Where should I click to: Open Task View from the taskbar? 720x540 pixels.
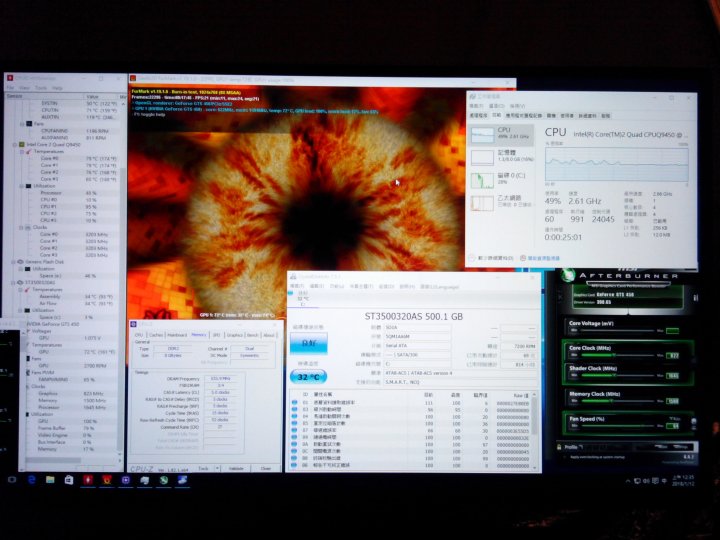point(12,480)
